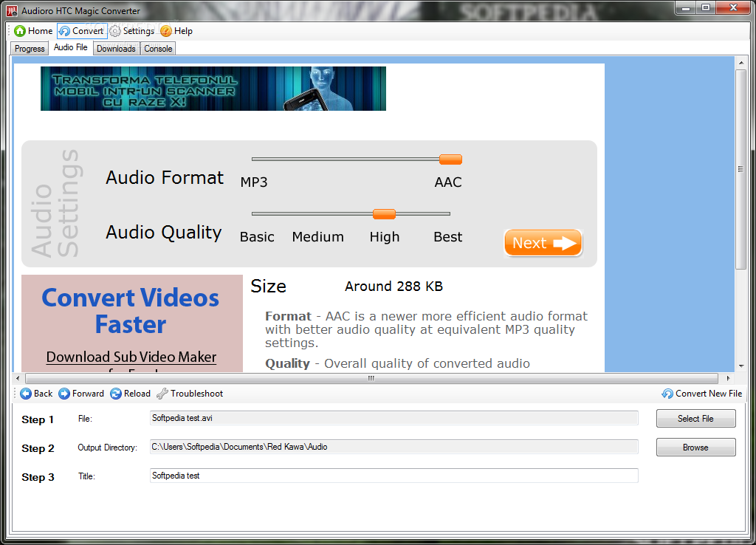Click the horizontal scrollbar thumb

(371, 378)
